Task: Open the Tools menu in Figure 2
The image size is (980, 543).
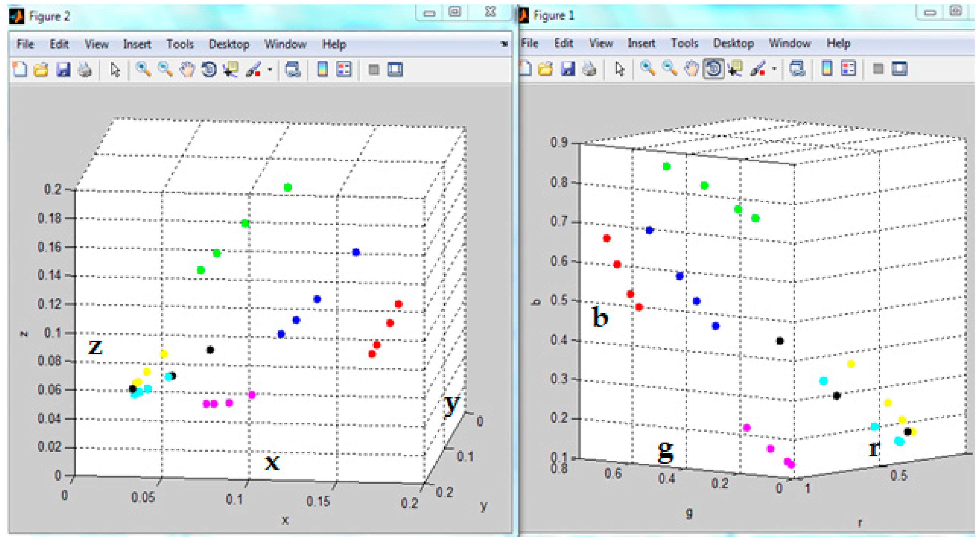Action: 180,44
